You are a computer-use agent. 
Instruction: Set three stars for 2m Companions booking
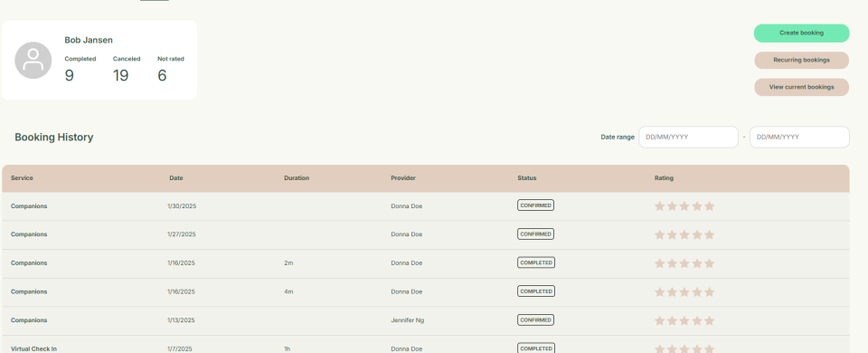(684, 263)
